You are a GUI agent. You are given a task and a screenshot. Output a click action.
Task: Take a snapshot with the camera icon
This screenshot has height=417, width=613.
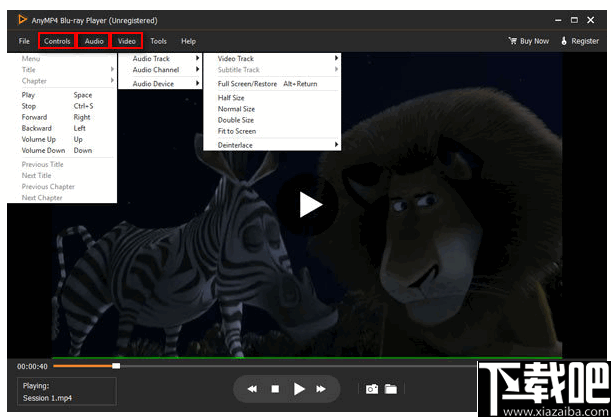(372, 388)
